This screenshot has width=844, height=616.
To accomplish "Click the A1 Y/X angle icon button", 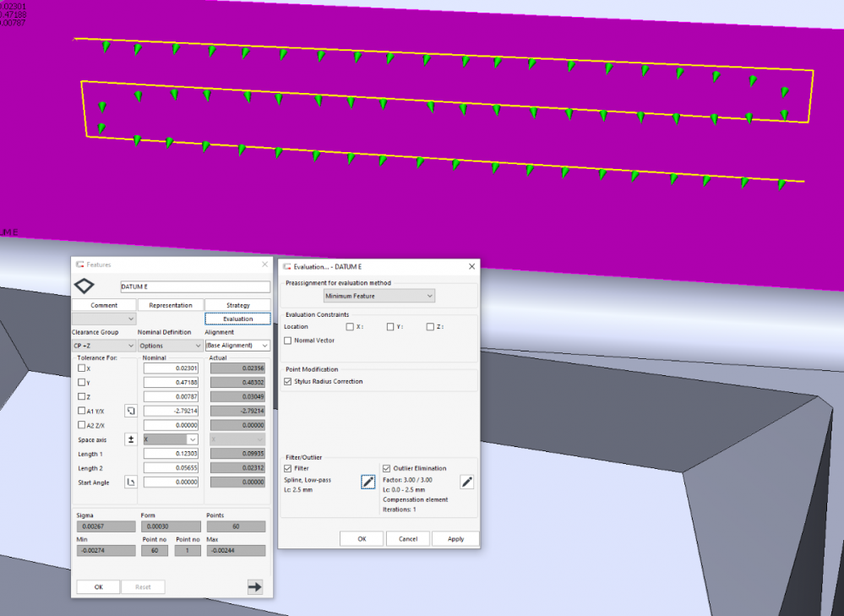I will [131, 411].
